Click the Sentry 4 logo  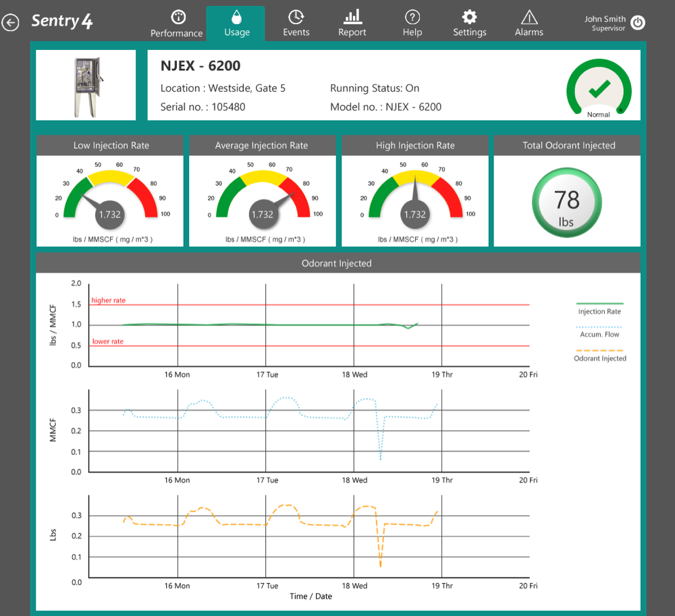pyautogui.click(x=62, y=22)
